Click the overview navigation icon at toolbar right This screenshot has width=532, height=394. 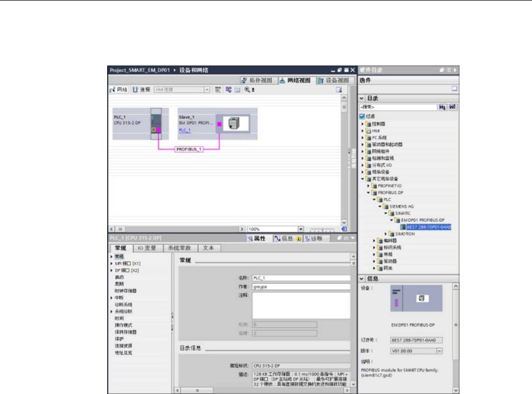(x=339, y=89)
